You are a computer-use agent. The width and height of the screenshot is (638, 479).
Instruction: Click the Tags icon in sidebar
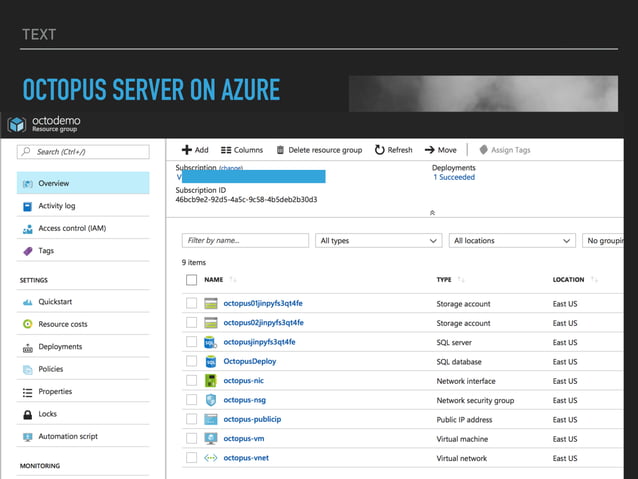click(x=27, y=251)
